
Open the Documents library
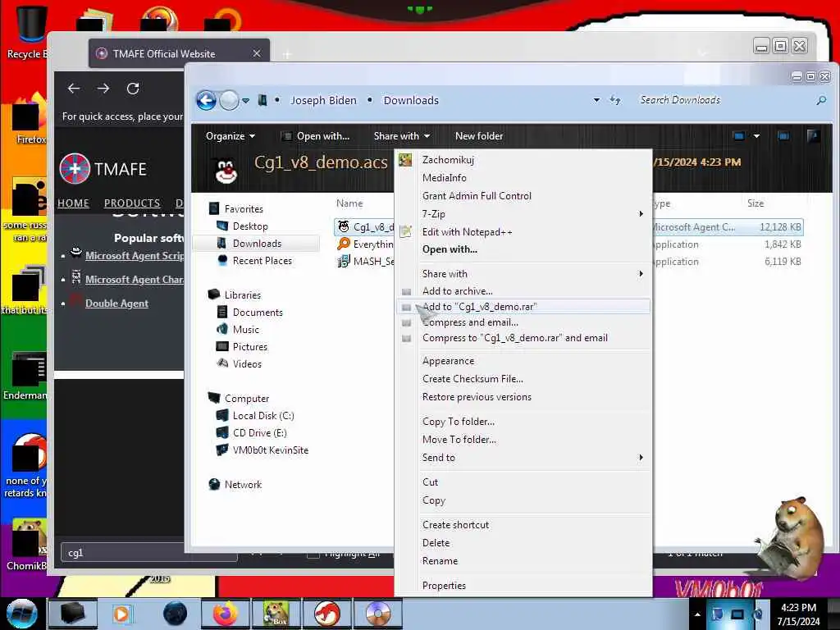250,313
